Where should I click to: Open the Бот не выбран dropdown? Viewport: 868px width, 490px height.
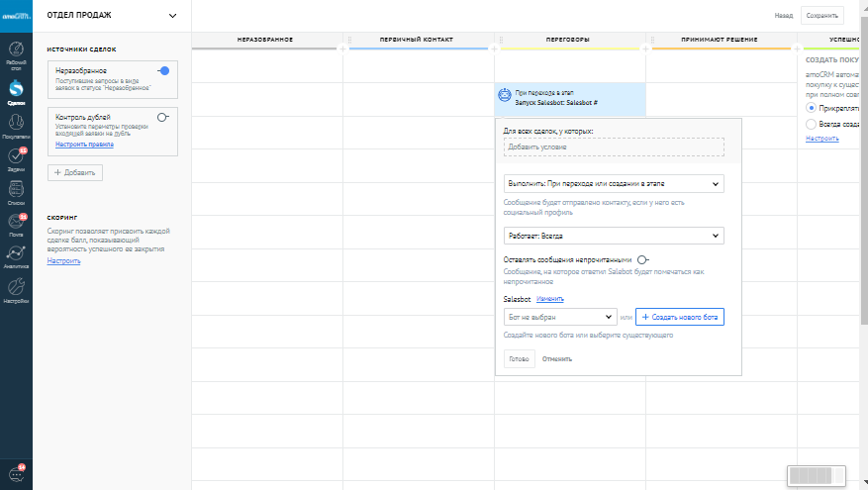pos(560,317)
